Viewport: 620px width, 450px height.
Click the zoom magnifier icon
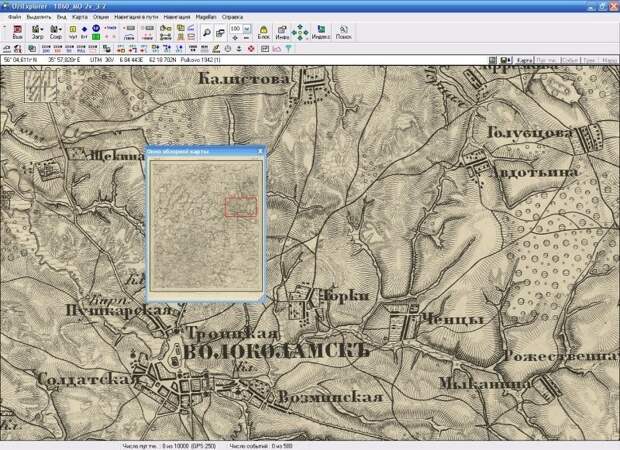206,32
